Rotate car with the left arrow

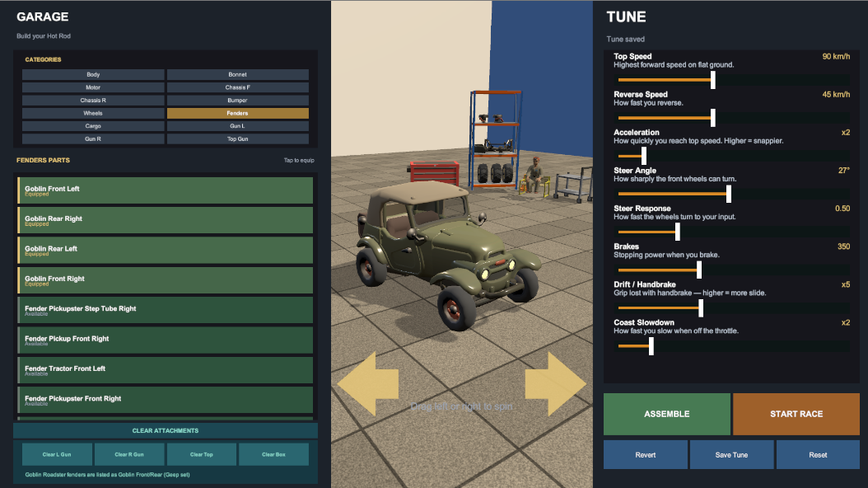click(367, 383)
